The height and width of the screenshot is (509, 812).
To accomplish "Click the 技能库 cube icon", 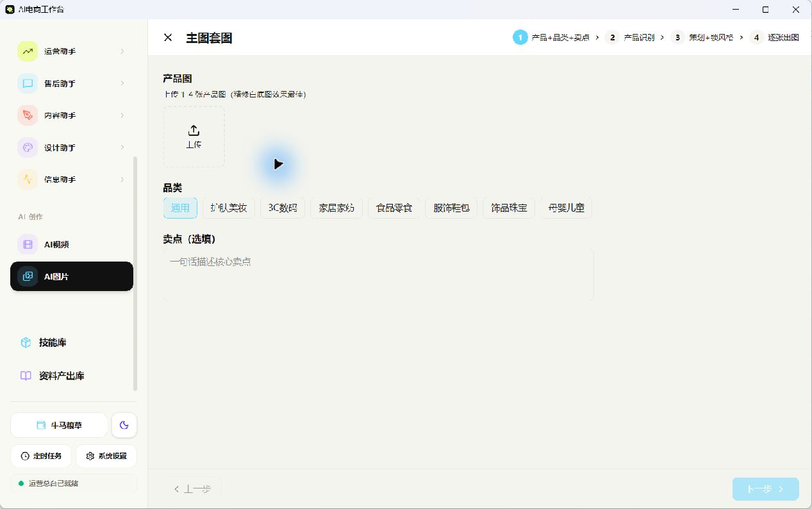I will 26,342.
